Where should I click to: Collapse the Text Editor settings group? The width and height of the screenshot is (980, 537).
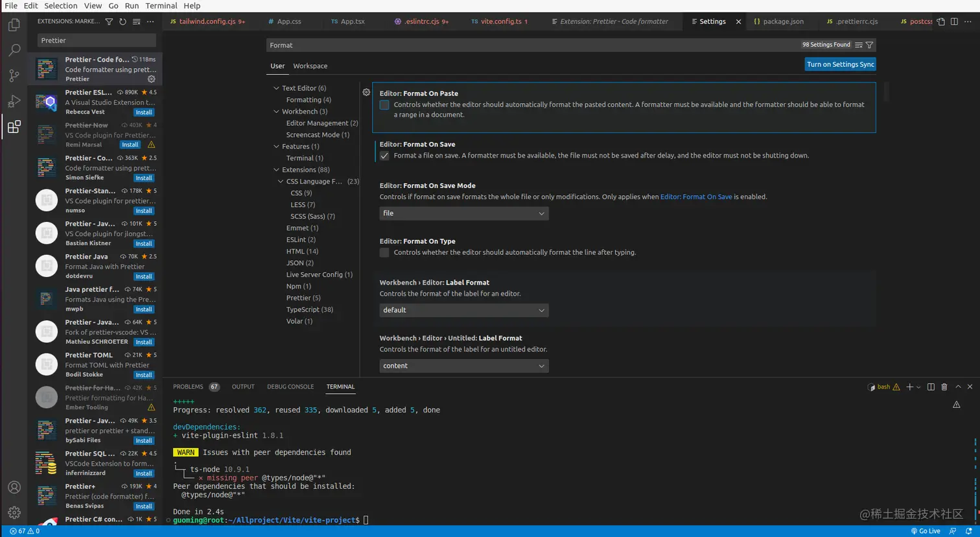pyautogui.click(x=276, y=88)
